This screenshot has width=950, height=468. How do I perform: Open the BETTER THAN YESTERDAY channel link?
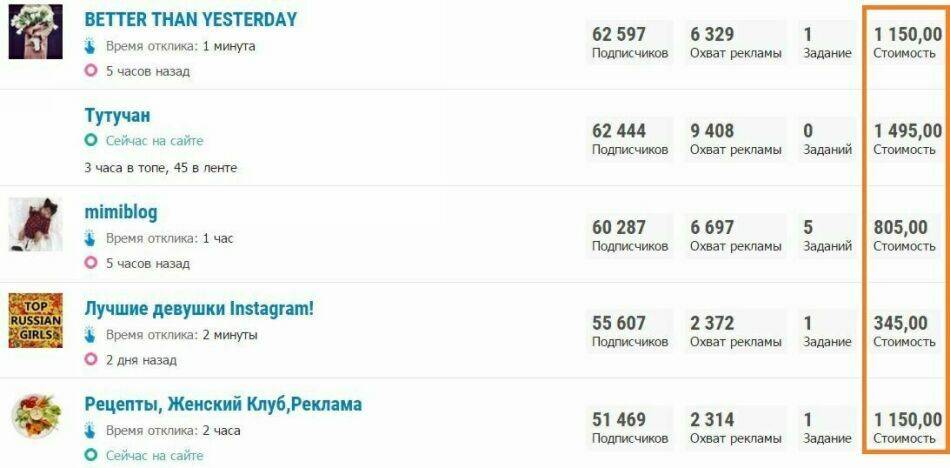[190, 20]
